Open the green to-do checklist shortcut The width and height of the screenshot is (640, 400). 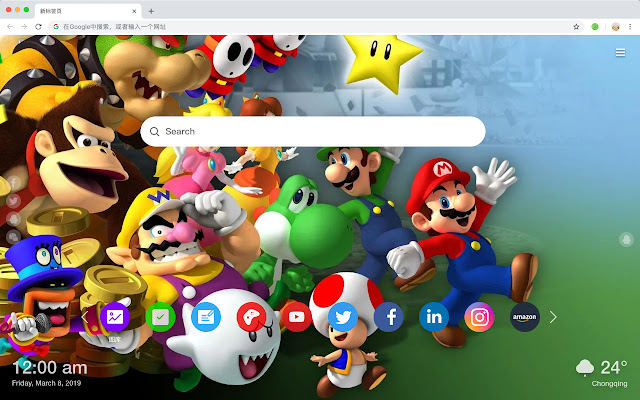pos(160,317)
